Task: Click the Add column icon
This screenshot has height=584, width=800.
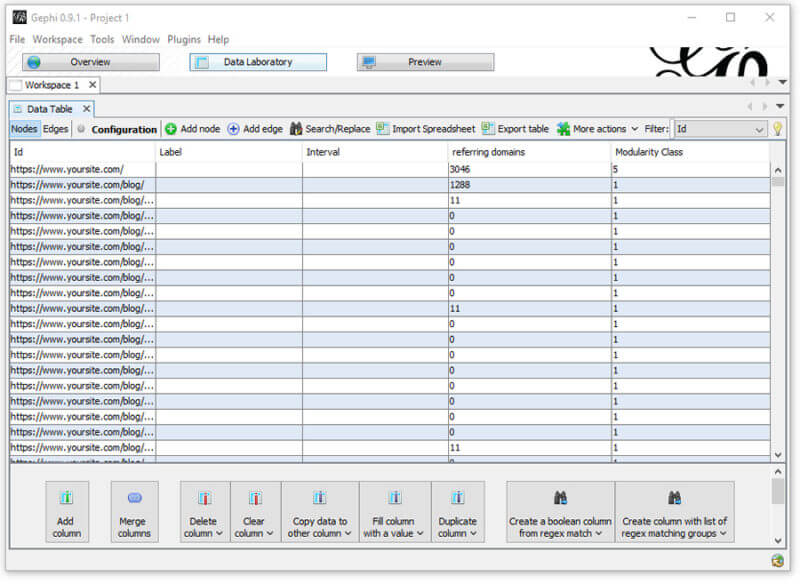Action: tap(66, 497)
